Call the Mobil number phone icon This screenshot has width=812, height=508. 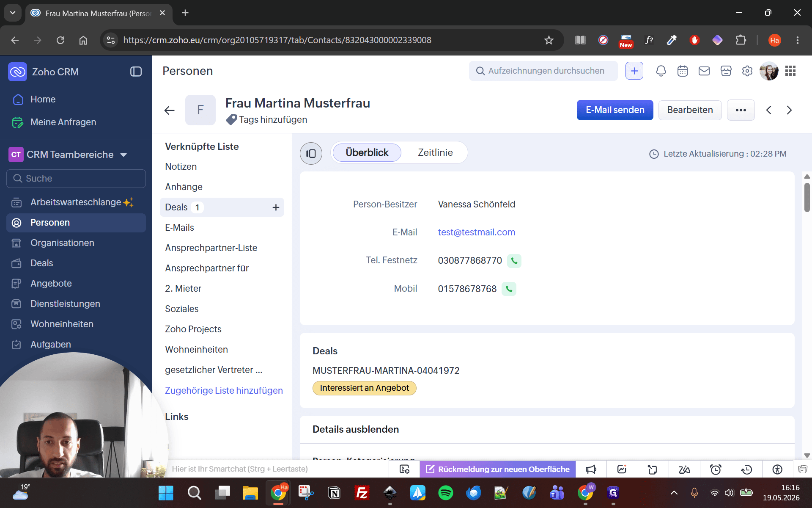point(509,289)
